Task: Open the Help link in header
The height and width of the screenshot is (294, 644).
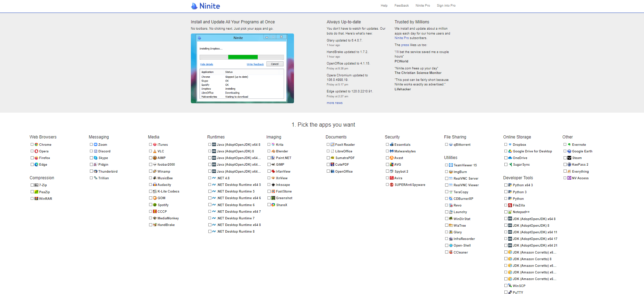Action: click(x=384, y=6)
